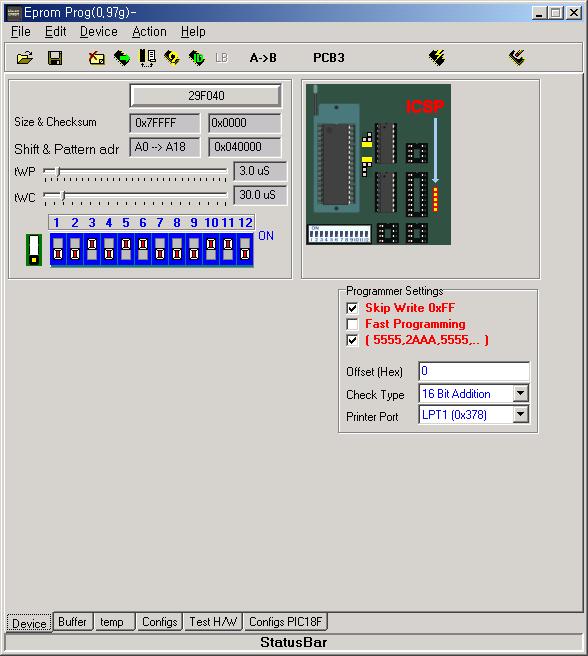Click the green chip read icon
This screenshot has height=656, width=588.
(x=122, y=58)
